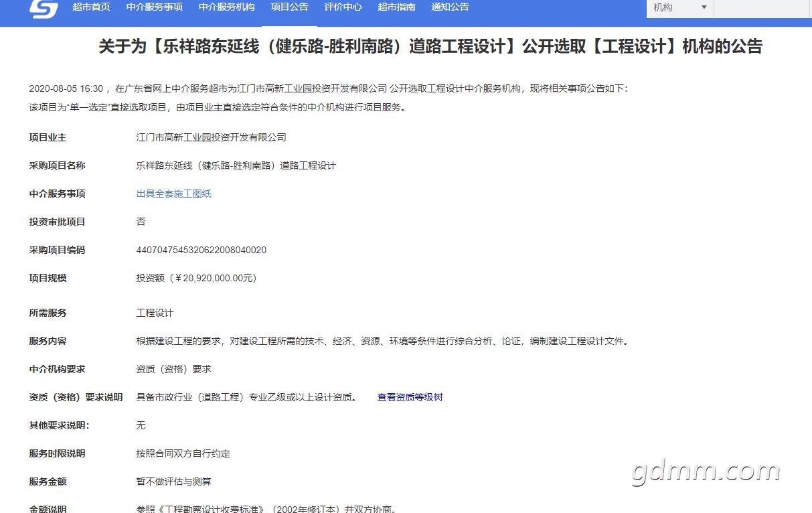
Task: Click the search input field
Action: click(x=763, y=7)
